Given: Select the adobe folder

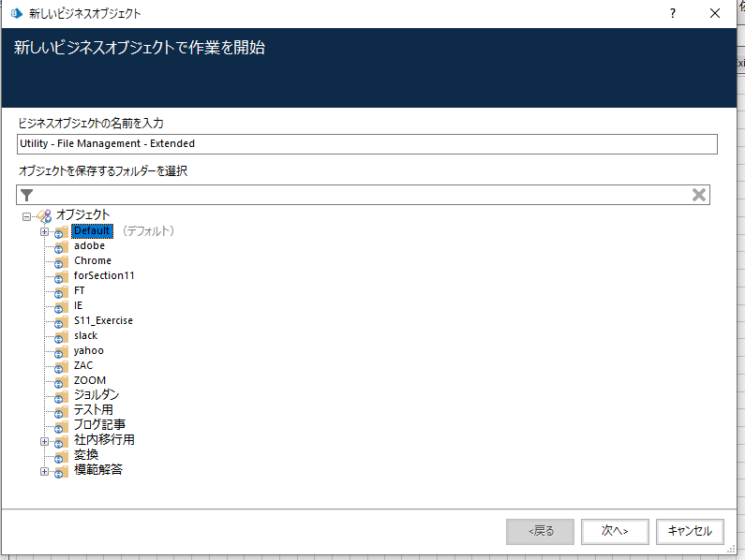Looking at the screenshot, I should tap(89, 245).
